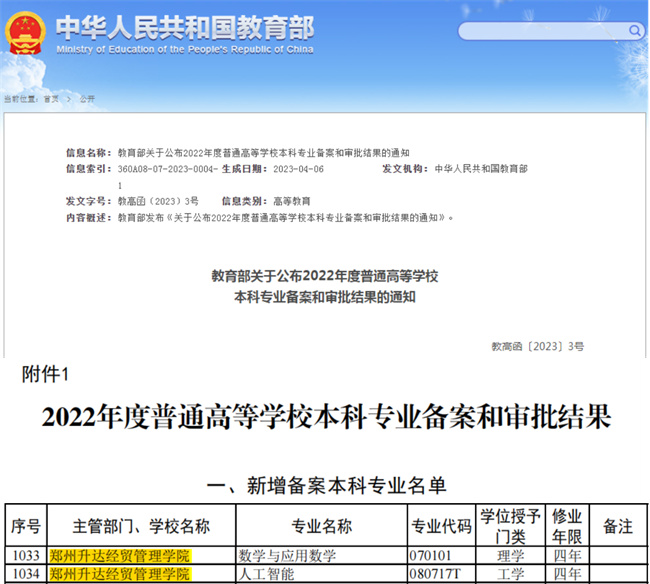Click the 中华人民共和国教育部 site title
650x584 pixels.
172,26
